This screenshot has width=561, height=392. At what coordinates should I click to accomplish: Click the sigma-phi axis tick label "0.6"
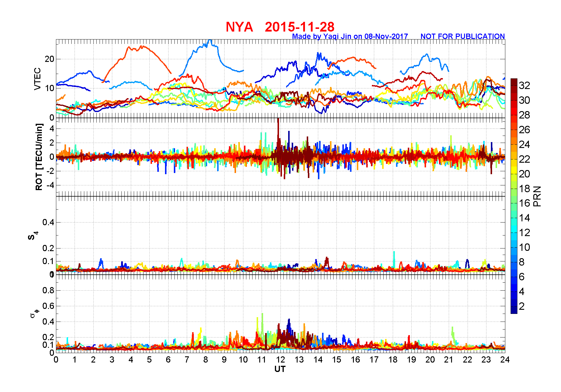click(48, 306)
